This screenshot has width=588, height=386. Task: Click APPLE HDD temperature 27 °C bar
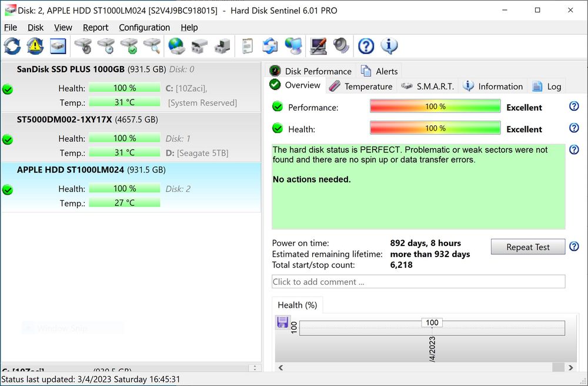coord(125,202)
